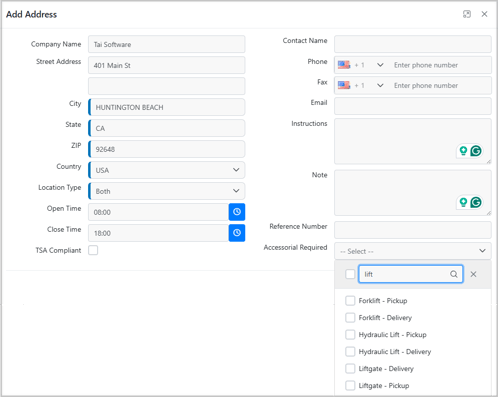This screenshot has width=498, height=397.
Task: Click the Grammarly icon in Note field
Action: (476, 202)
